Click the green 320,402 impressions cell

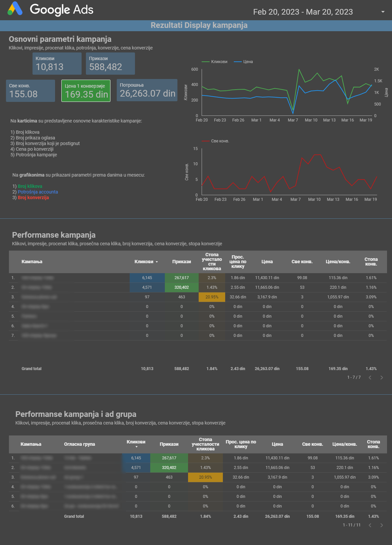tap(181, 287)
